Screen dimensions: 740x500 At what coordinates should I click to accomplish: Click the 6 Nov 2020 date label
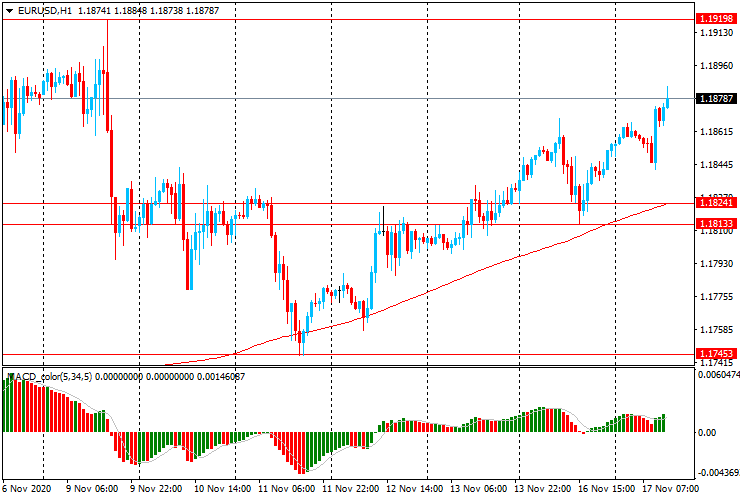(26, 488)
